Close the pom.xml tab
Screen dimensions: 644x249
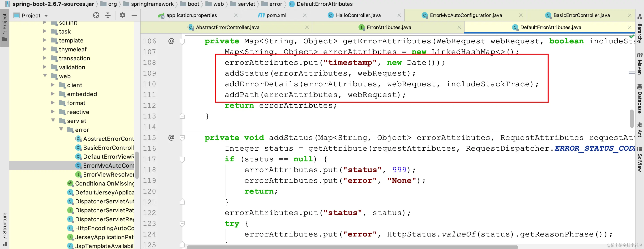305,15
